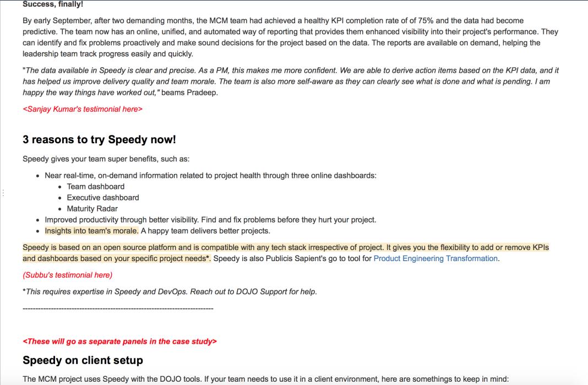This screenshot has width=588, height=385.
Task: Click 'Speedy gives your team super benefits' line
Action: coord(106,159)
